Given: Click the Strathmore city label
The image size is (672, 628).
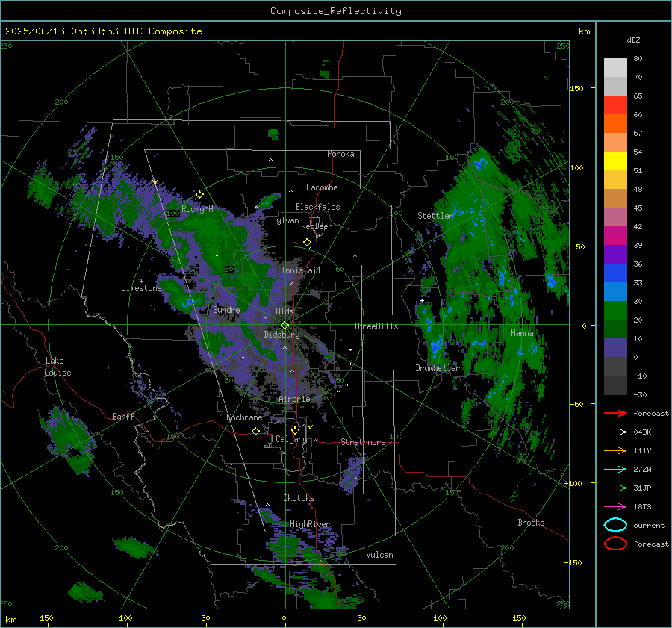Looking at the screenshot, I should coord(363,442).
